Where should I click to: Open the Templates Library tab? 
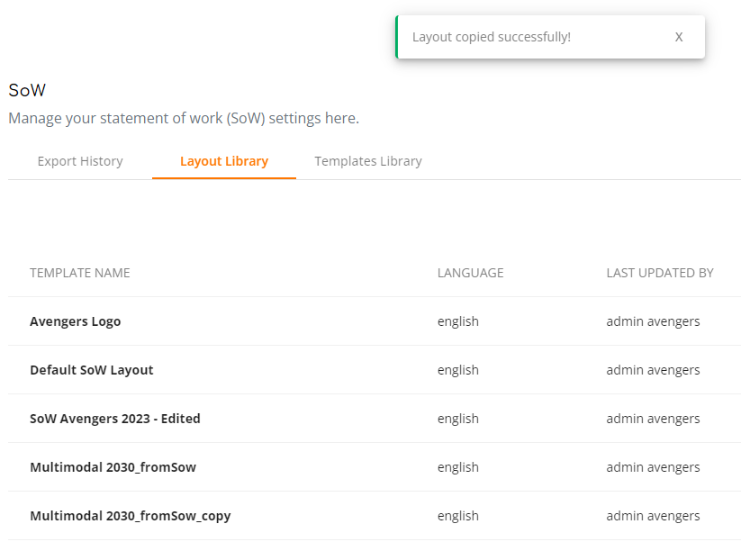point(368,161)
